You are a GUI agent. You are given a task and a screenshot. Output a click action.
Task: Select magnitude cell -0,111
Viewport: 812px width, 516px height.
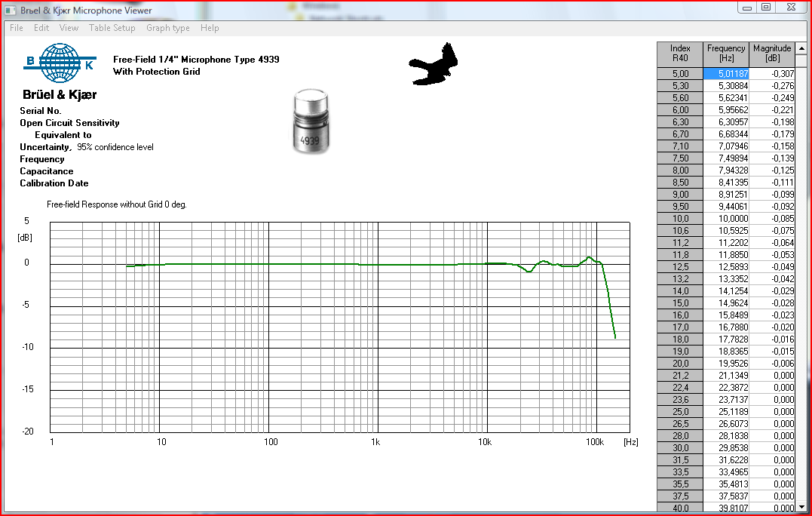(772, 183)
